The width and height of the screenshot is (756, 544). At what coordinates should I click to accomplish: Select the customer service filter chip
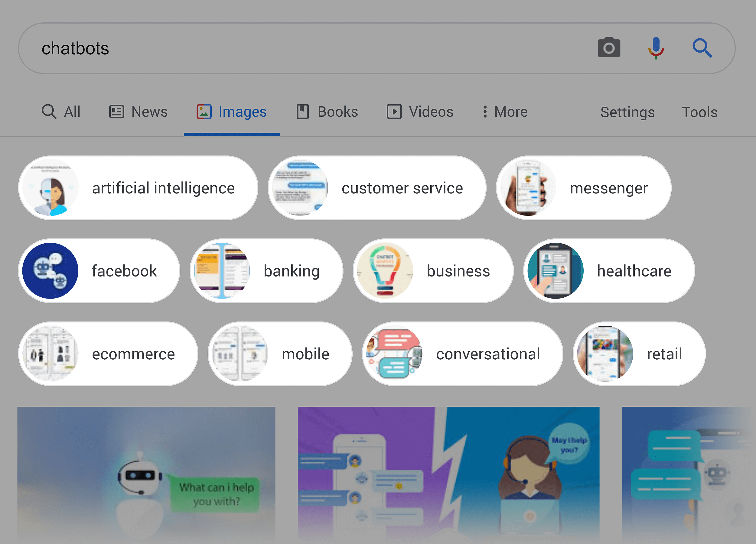pyautogui.click(x=377, y=188)
